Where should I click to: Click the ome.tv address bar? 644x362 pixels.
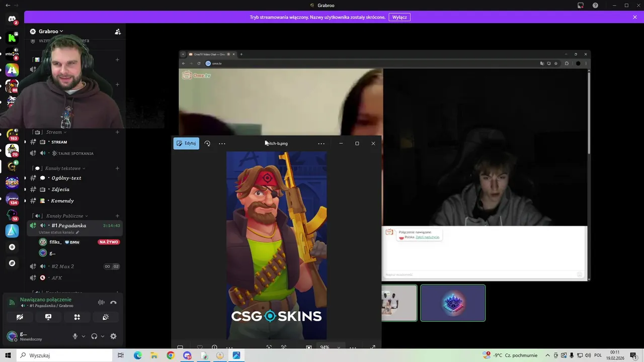pos(370,63)
